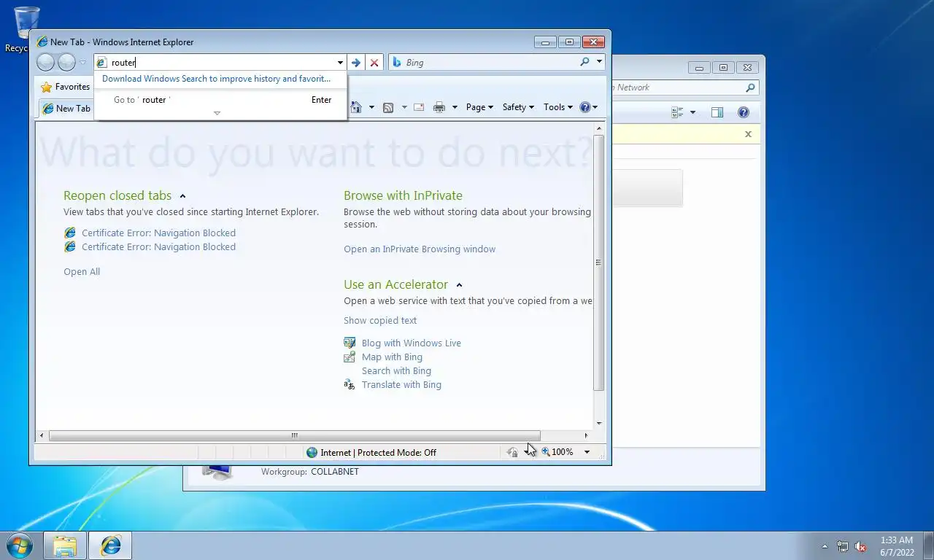934x560 pixels.
Task: Click the horizontal scrollbar right arrow
Action: pos(587,436)
